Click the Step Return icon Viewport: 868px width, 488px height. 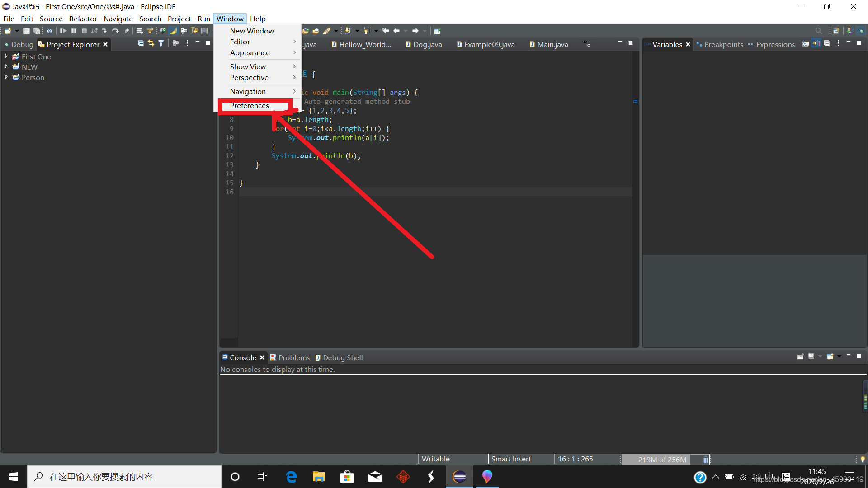point(126,31)
